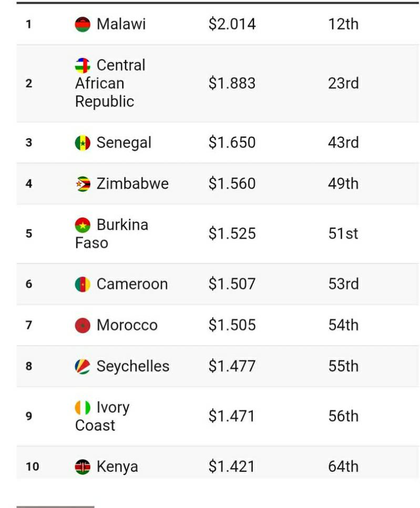Select the Malawi country name
Viewport: 420px width, 508px height.
[x=121, y=24]
